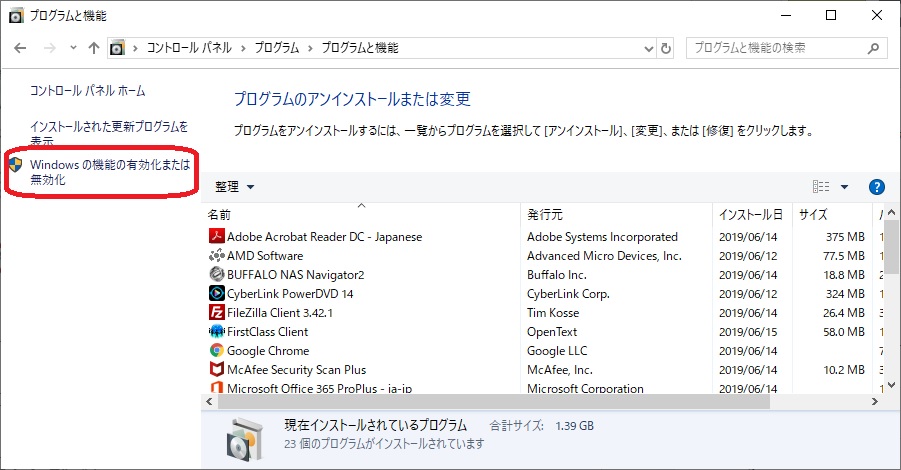The image size is (901, 470).
Task: Click the FileZilla Client icon
Action: pos(217,312)
